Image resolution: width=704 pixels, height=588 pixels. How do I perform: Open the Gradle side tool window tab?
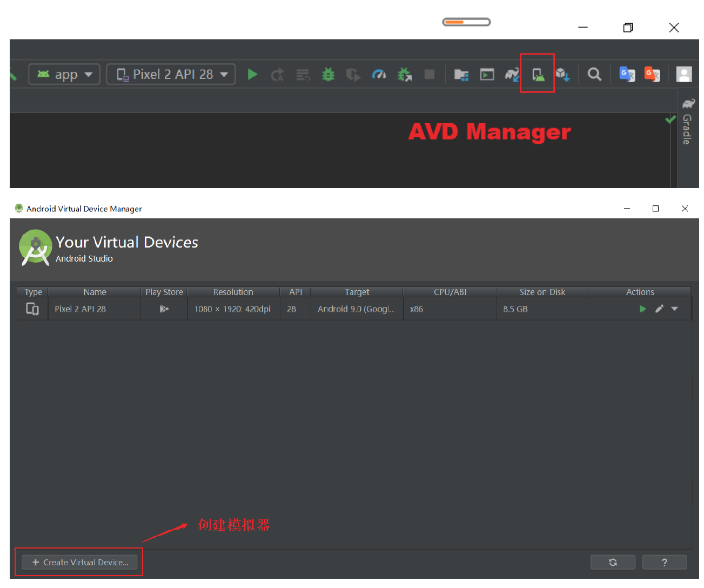click(687, 122)
